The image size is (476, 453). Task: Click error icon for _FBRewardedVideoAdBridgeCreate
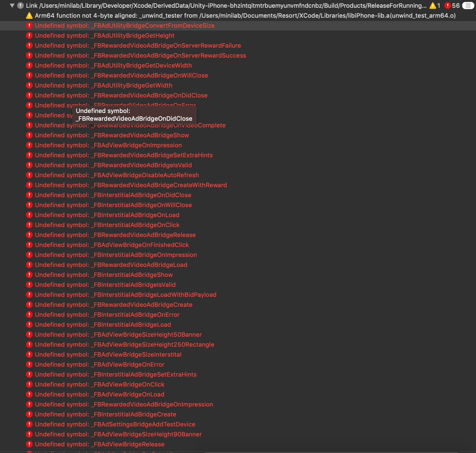pyautogui.click(x=29, y=305)
